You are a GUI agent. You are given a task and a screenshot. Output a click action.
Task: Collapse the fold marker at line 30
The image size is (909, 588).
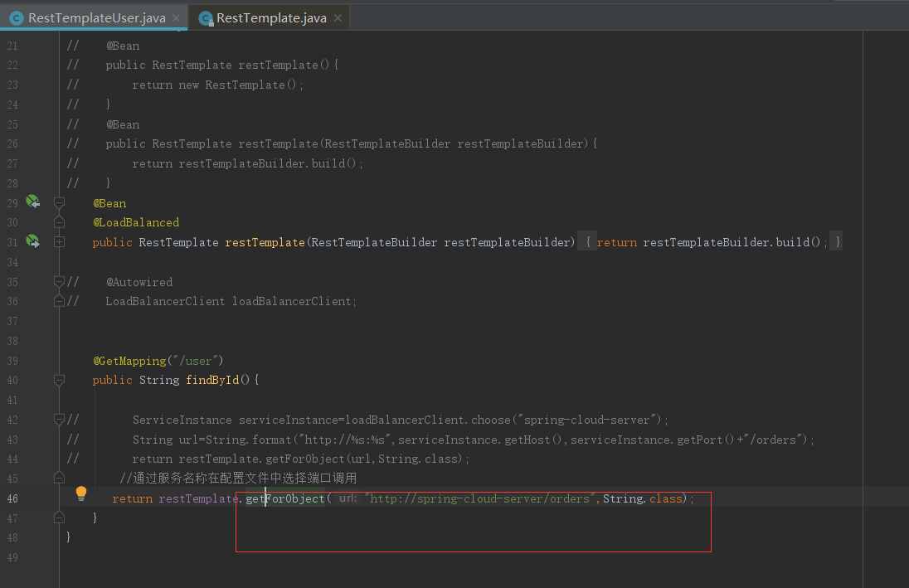(59, 222)
